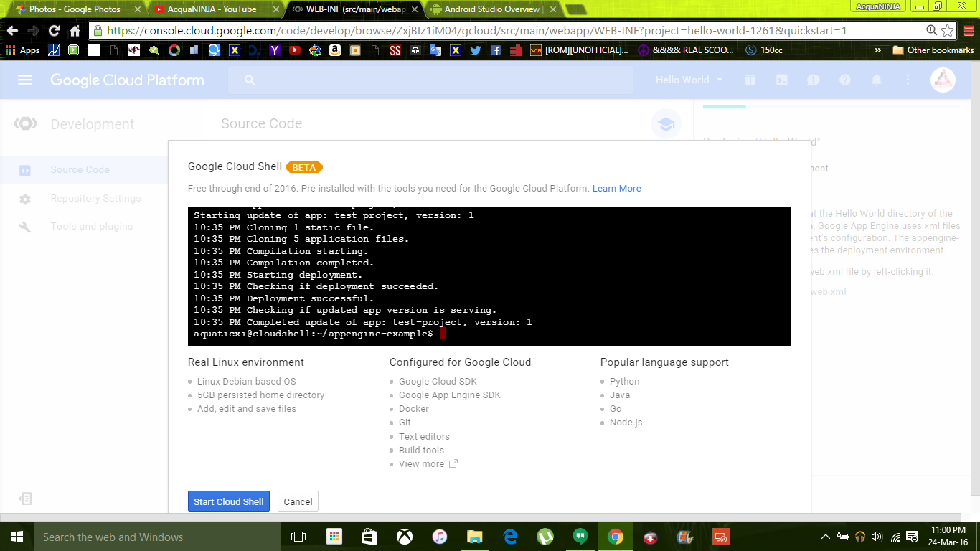Viewport: 980px width, 551px height.
Task: Open the Google Cloud Platform hamburger menu
Action: coord(25,80)
